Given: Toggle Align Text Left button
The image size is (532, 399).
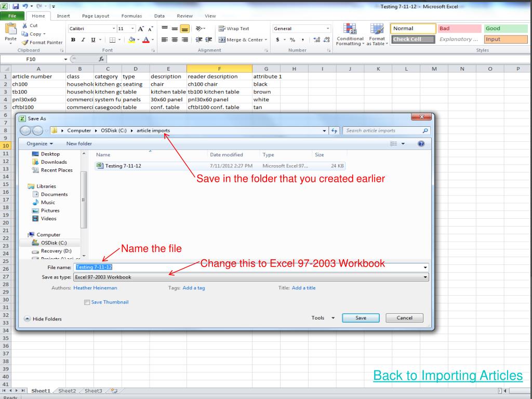Looking at the screenshot, I should coord(165,39).
